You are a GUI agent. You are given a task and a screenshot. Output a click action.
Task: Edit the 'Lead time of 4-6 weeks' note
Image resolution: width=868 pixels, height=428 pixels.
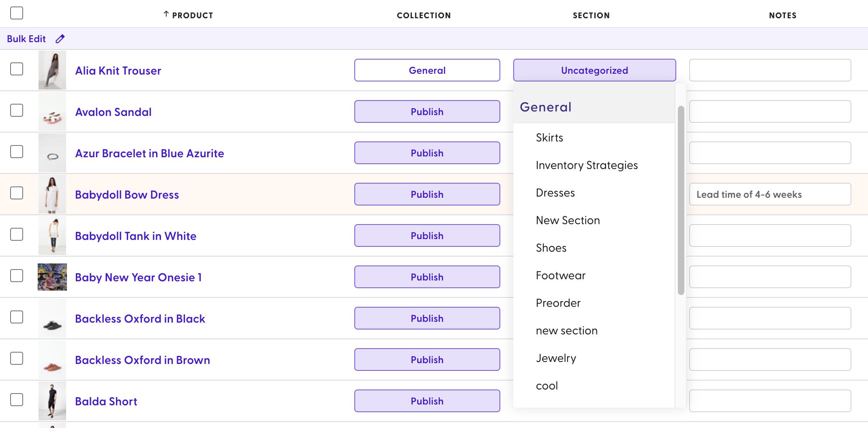769,195
